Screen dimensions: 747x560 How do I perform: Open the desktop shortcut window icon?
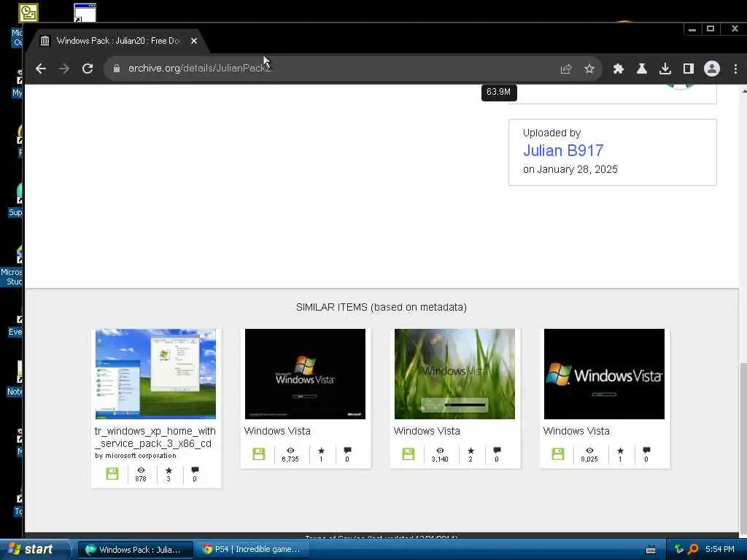click(x=85, y=12)
